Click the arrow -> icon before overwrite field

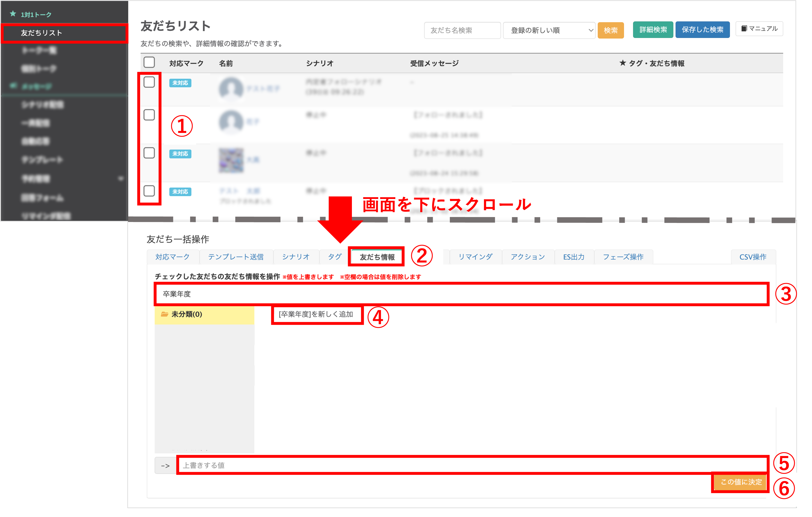pos(165,466)
